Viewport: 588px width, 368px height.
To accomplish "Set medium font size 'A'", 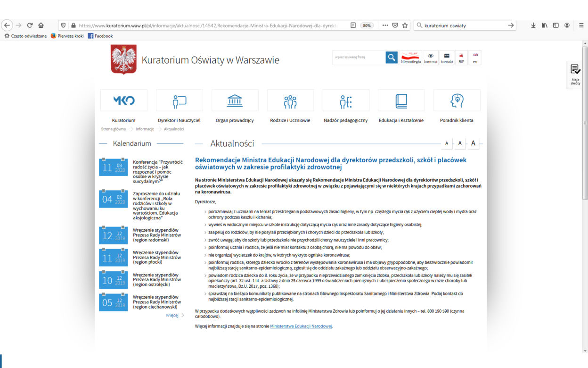I will tap(459, 143).
